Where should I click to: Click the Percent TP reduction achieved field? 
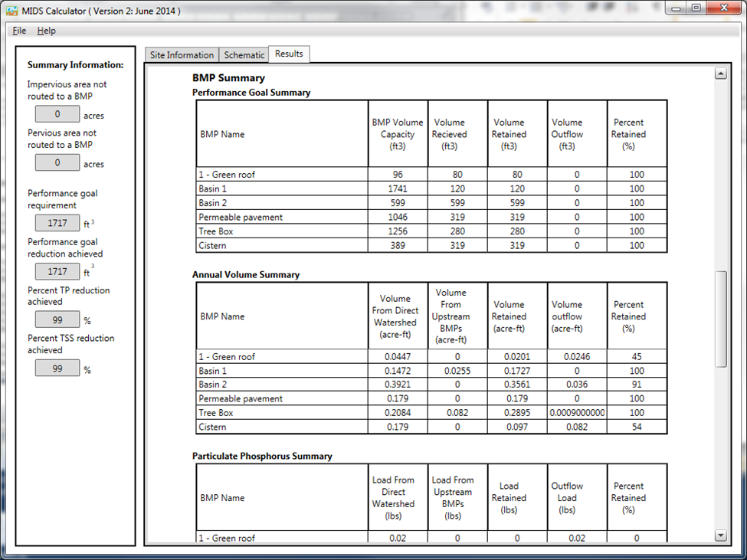(57, 320)
